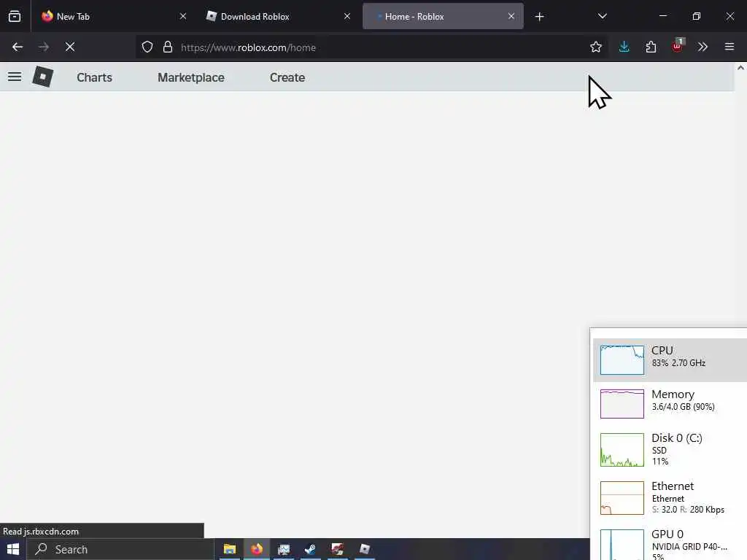Open the Firefox recent browsing view icon

point(15,16)
